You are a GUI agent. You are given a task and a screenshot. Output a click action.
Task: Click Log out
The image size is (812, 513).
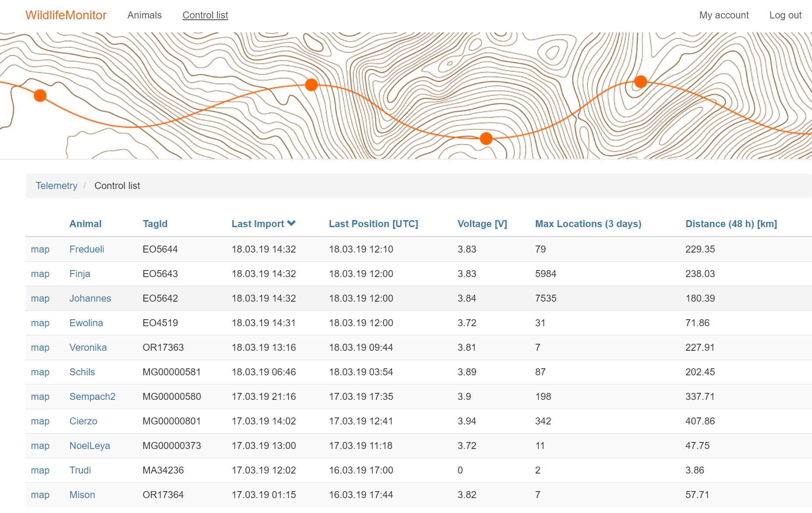click(785, 15)
